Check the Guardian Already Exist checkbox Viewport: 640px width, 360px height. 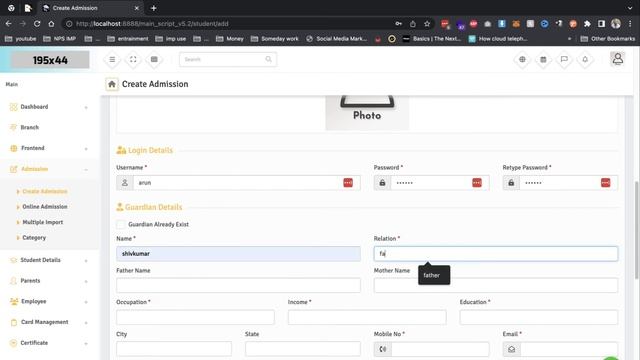tap(120, 224)
